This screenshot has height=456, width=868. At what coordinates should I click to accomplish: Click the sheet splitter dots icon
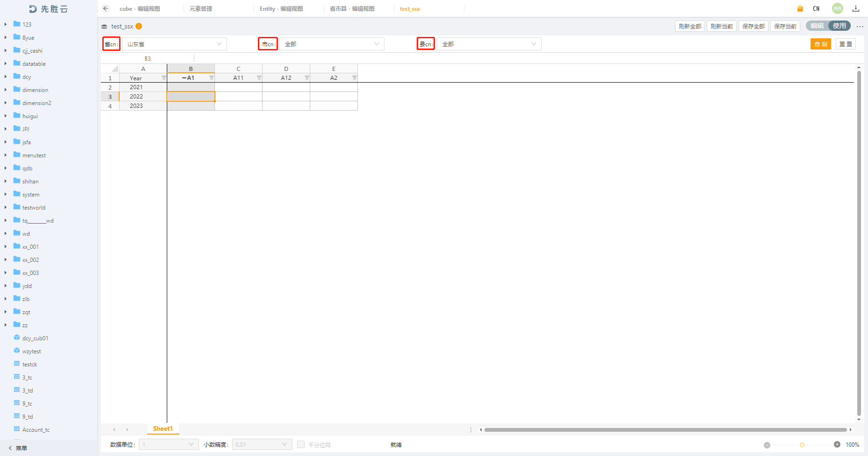[x=471, y=430]
